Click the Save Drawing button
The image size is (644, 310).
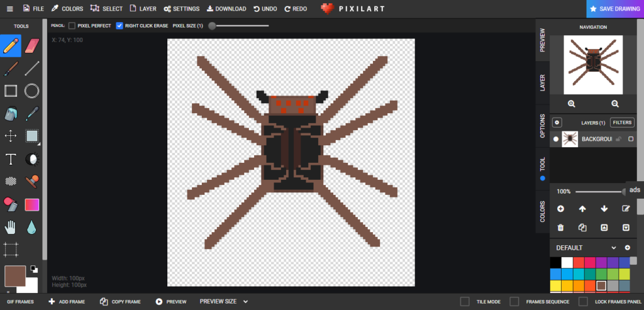(x=615, y=9)
